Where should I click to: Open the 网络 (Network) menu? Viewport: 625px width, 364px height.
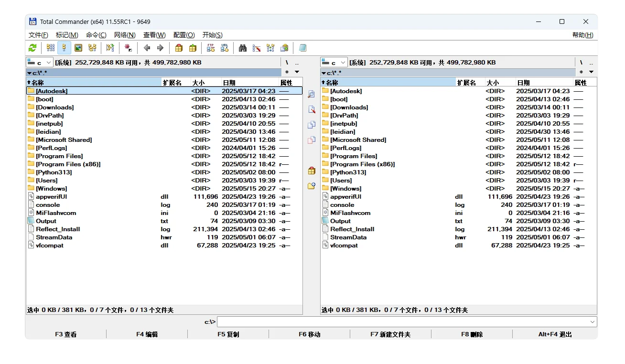125,35
